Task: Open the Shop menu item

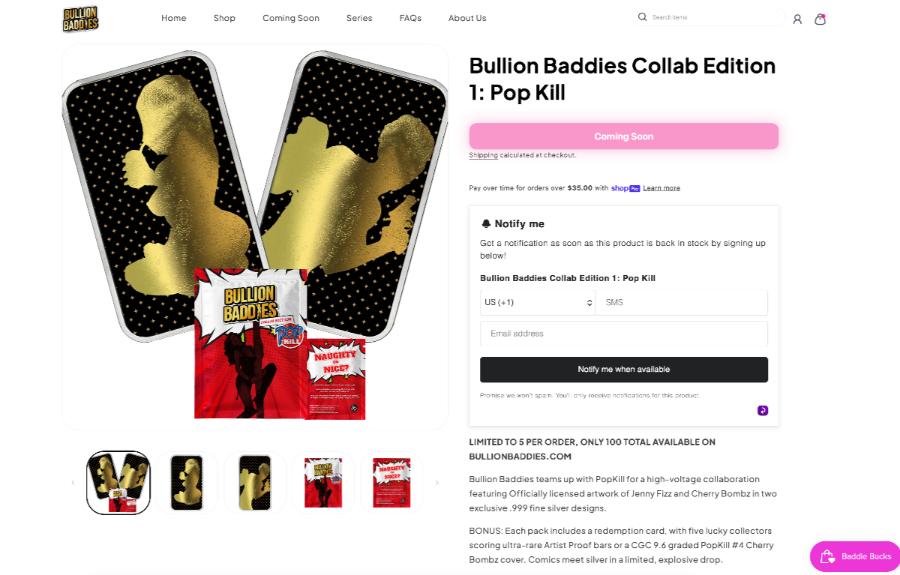Action: click(x=224, y=18)
